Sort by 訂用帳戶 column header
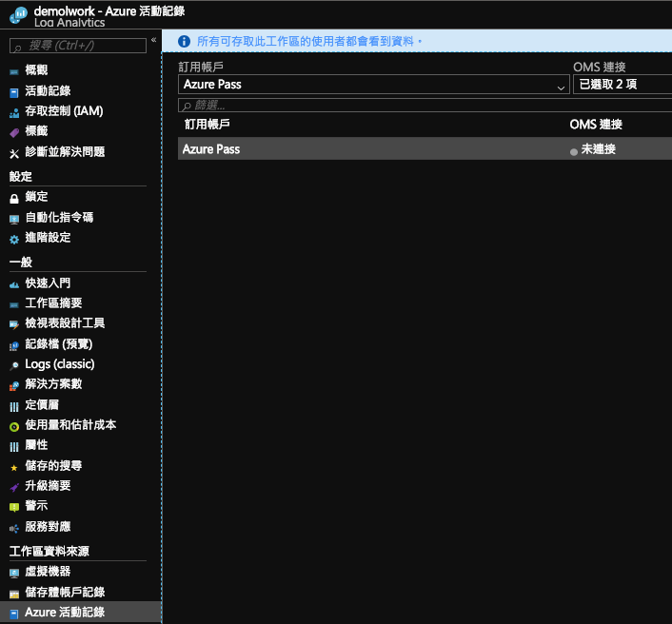 (207, 125)
